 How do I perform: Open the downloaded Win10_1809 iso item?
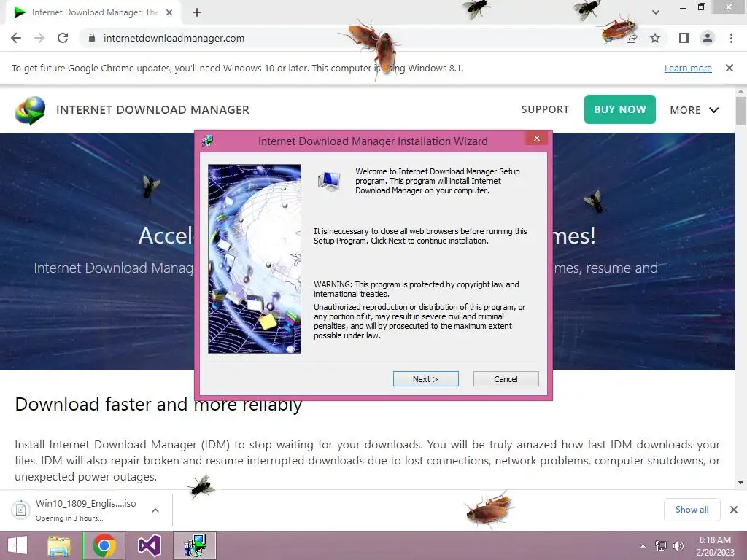coord(86,510)
